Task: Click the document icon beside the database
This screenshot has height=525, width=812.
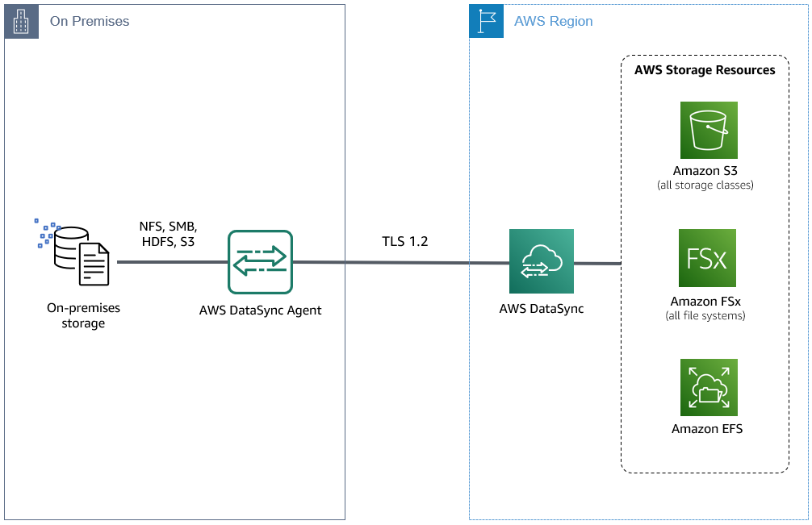Action: click(94, 262)
